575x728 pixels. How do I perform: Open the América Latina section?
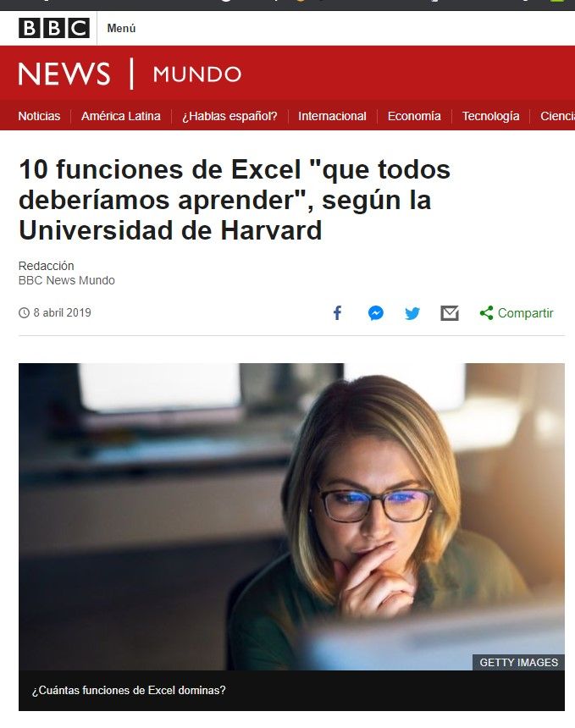[x=121, y=116]
